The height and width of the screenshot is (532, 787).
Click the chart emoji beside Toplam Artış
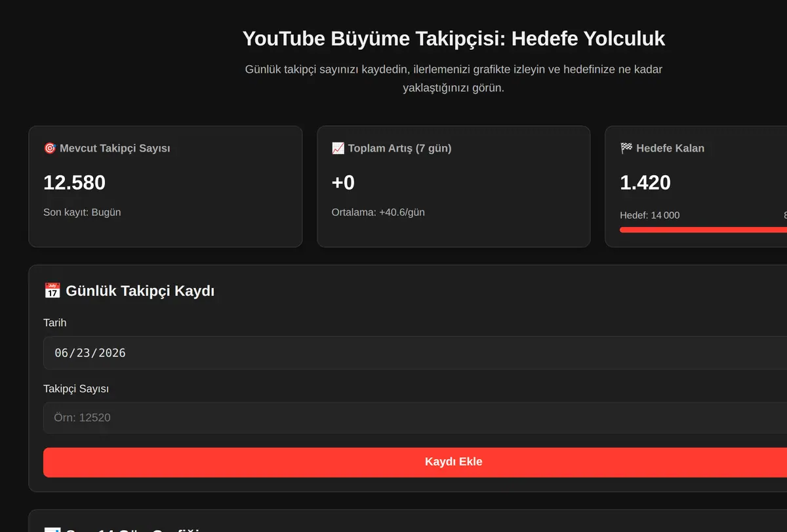(x=338, y=148)
